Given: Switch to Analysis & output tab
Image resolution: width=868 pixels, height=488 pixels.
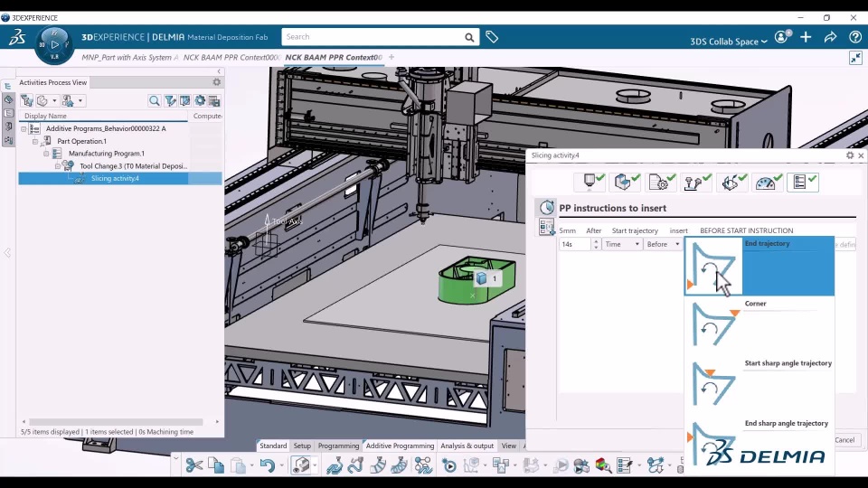Looking at the screenshot, I should (x=467, y=446).
